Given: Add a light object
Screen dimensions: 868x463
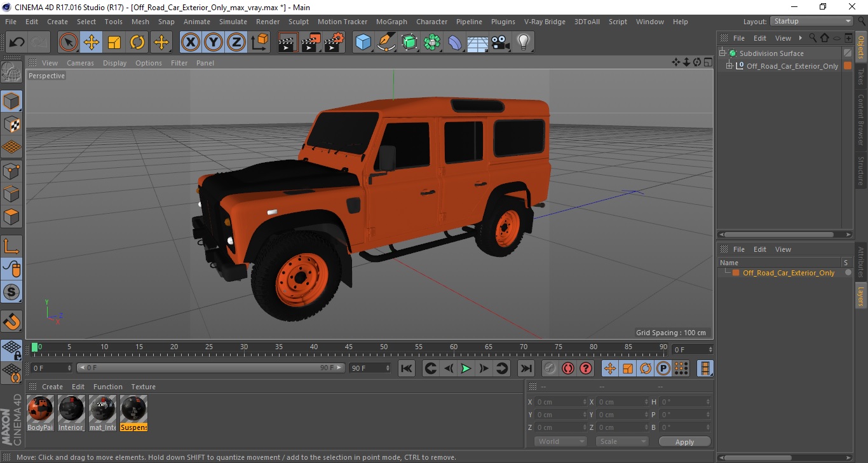Looking at the screenshot, I should coord(523,43).
